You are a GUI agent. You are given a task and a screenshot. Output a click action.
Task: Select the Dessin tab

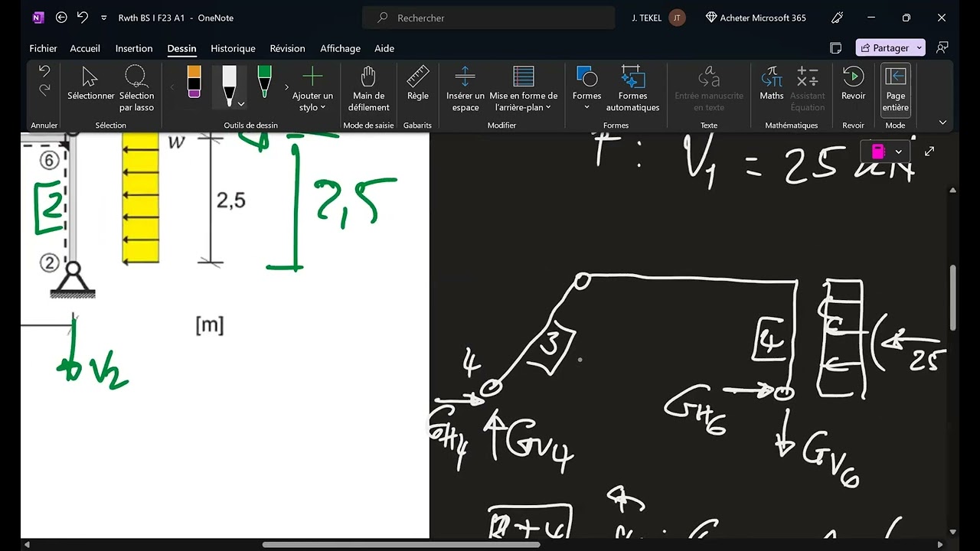coord(182,48)
